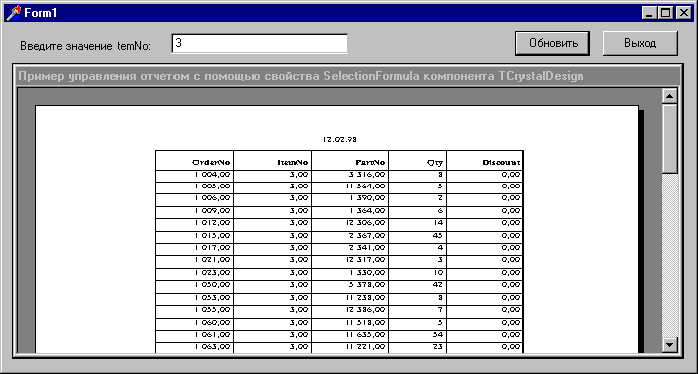698x374 pixels.
Task: Click Qty value 10 in order 1 023,00 row
Action: [x=438, y=272]
